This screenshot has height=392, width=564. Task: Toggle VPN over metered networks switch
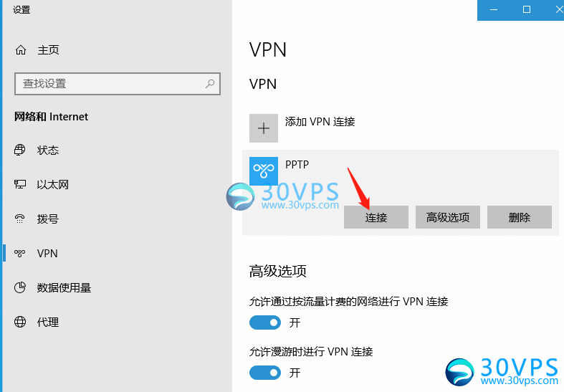pos(265,322)
